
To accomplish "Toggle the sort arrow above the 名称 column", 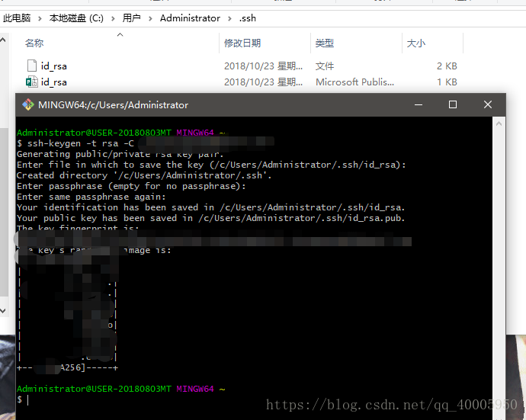I will (120, 34).
